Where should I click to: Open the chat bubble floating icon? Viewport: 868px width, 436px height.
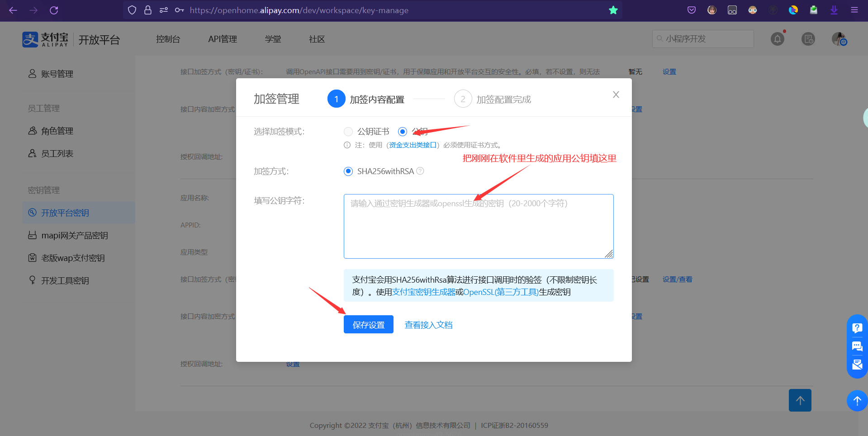click(857, 346)
